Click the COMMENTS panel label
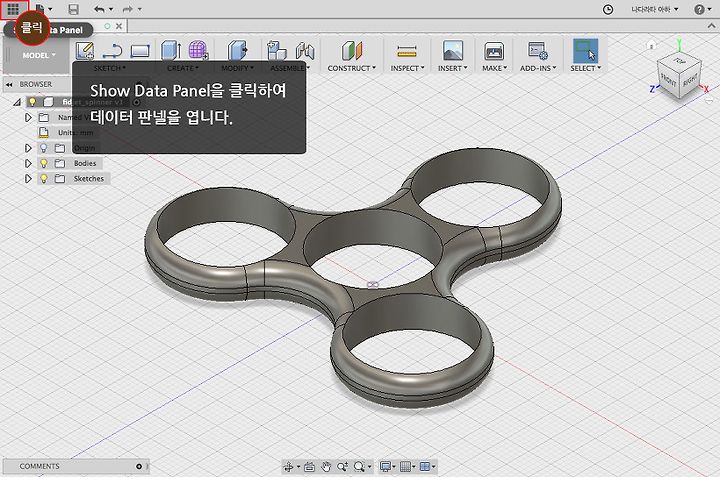Viewport: 720px width, 477px height. (39, 466)
